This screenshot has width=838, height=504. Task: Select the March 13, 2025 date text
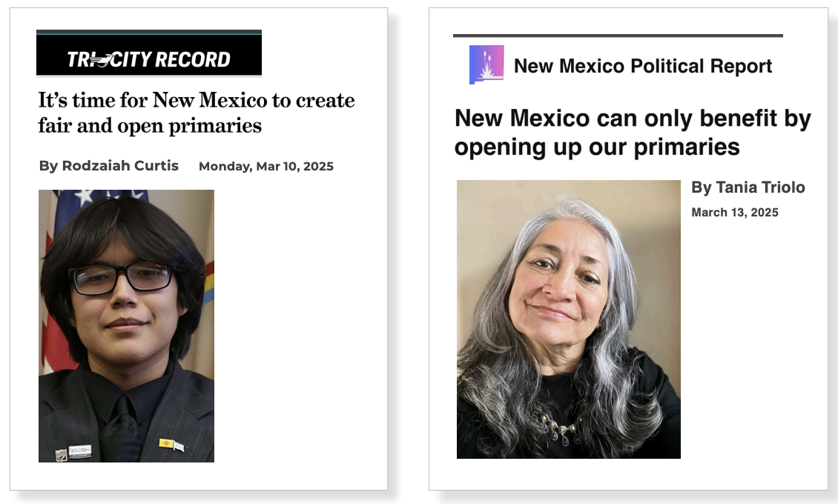pyautogui.click(x=735, y=213)
